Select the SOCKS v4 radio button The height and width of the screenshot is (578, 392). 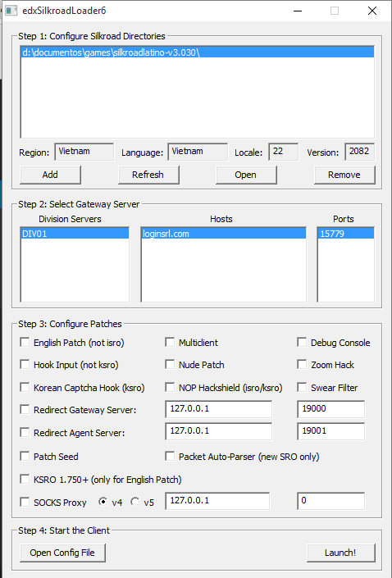tap(103, 502)
